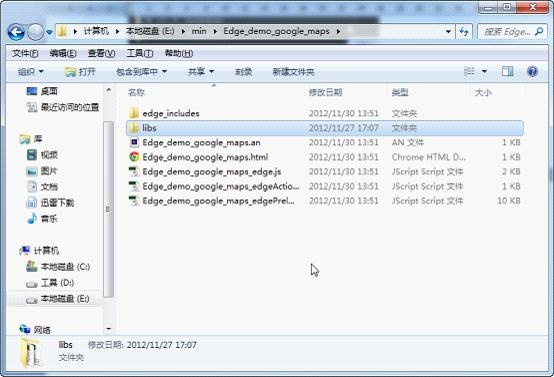Open the 组织 dropdown
The height and width of the screenshot is (377, 554).
[31, 72]
